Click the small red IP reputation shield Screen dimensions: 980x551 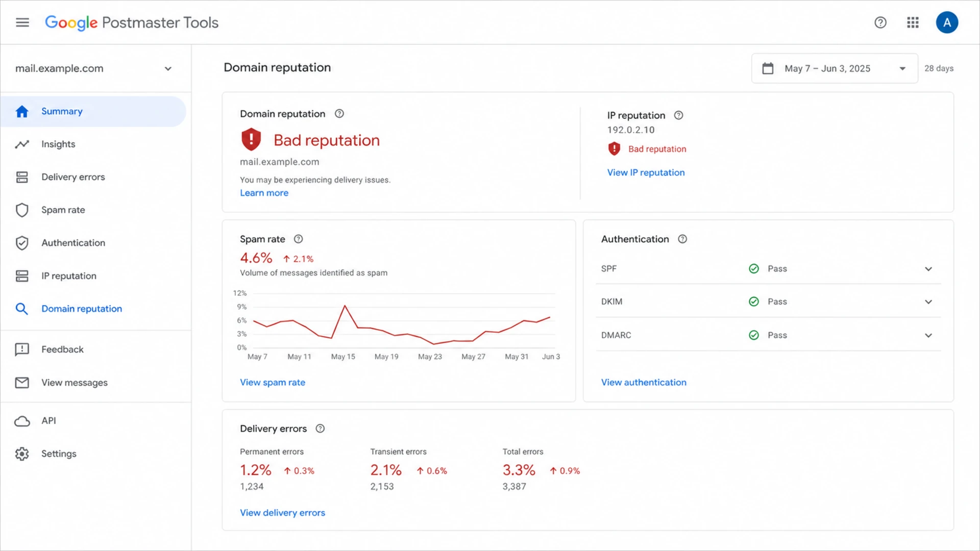(x=614, y=148)
